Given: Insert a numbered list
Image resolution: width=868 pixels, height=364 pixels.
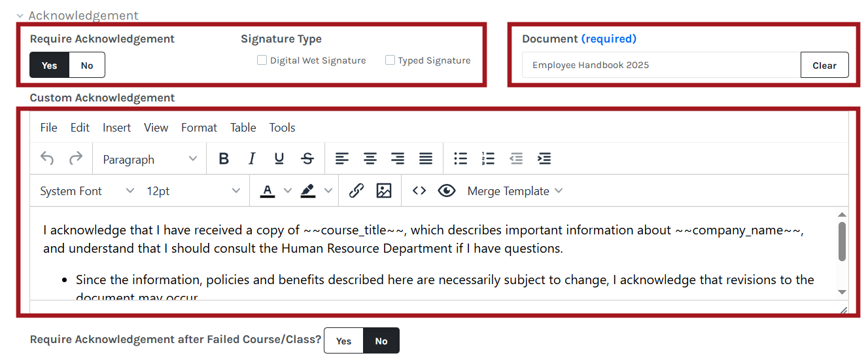Looking at the screenshot, I should [488, 158].
